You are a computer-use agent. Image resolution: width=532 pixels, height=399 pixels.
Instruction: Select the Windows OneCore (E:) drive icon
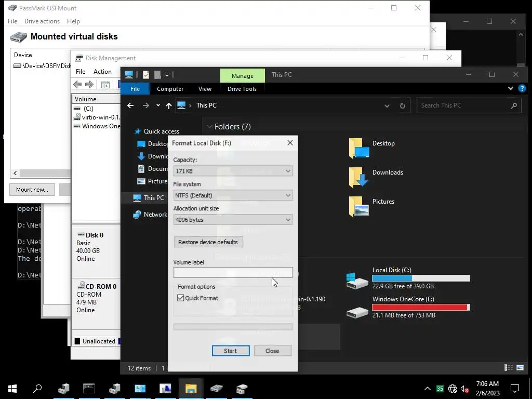point(357,312)
